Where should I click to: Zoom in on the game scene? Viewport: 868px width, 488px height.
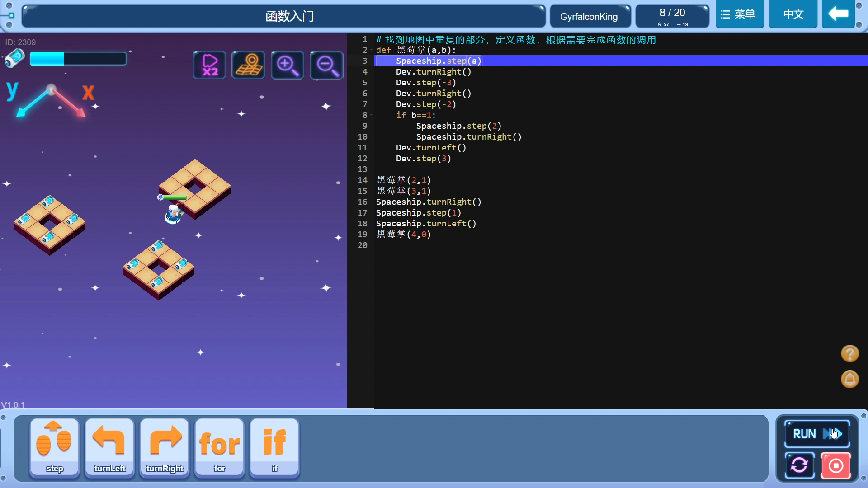click(287, 65)
